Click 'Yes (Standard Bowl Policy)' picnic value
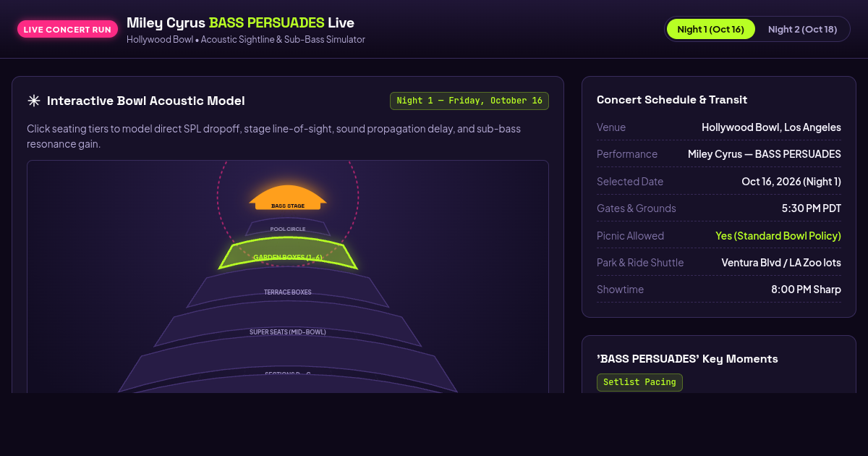Viewport: 868px width, 456px height. coord(778,236)
